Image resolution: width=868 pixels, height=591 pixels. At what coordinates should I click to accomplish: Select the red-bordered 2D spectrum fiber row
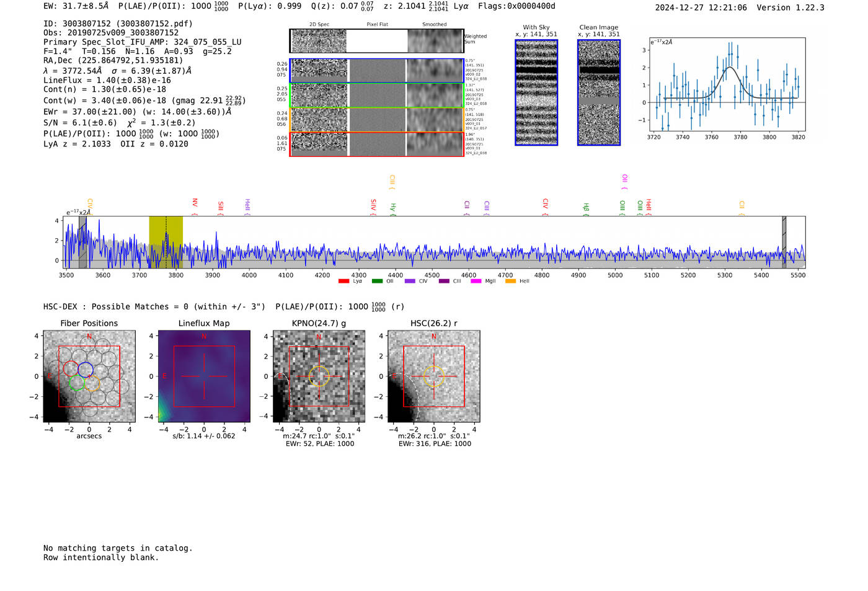376,144
